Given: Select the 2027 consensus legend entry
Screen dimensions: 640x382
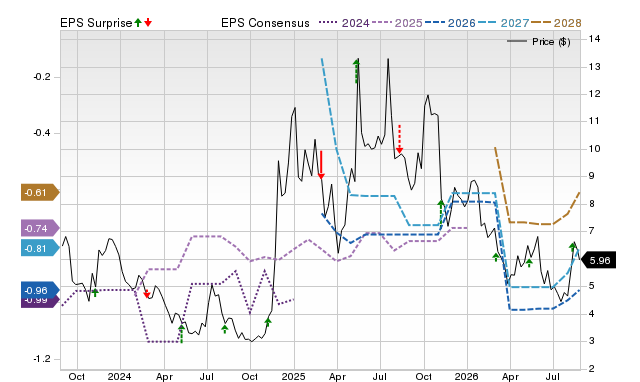Looking at the screenshot, I should click(x=503, y=23).
